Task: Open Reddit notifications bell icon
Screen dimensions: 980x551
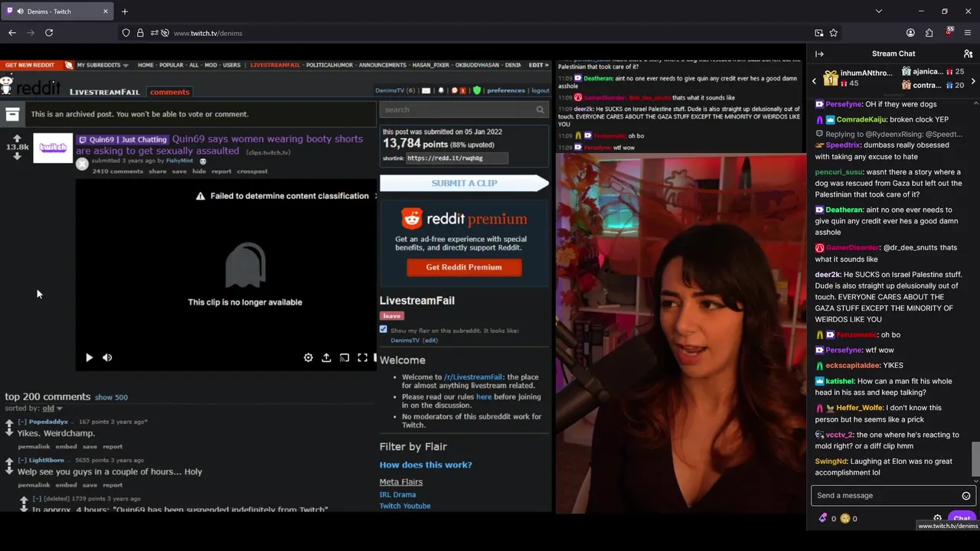Action: [x=440, y=90]
